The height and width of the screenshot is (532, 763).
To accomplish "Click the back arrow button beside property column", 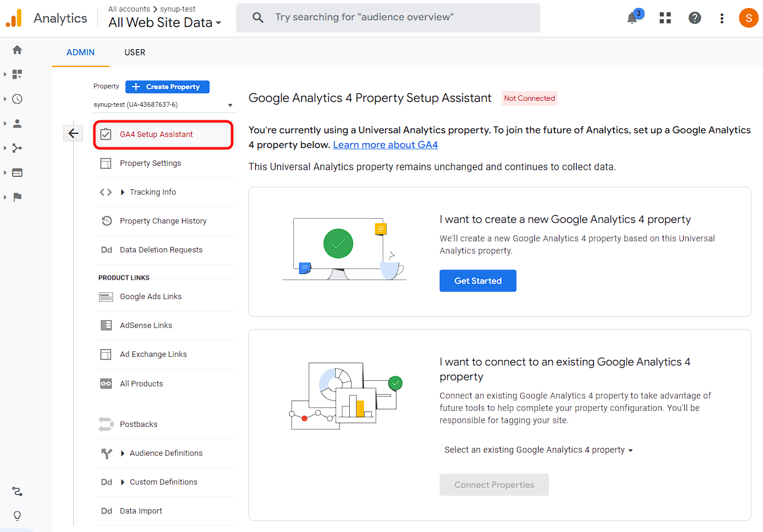I will 73,133.
